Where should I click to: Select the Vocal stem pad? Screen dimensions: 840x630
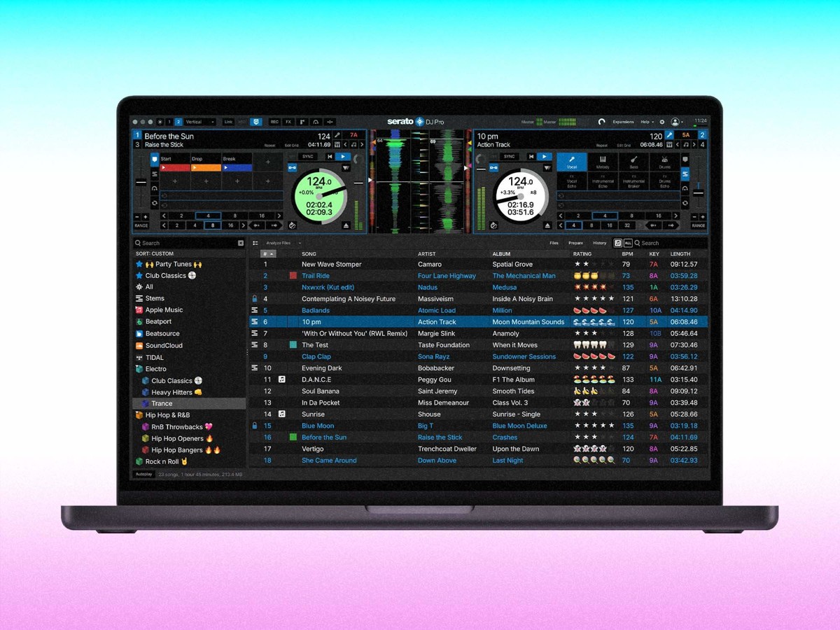coord(572,162)
